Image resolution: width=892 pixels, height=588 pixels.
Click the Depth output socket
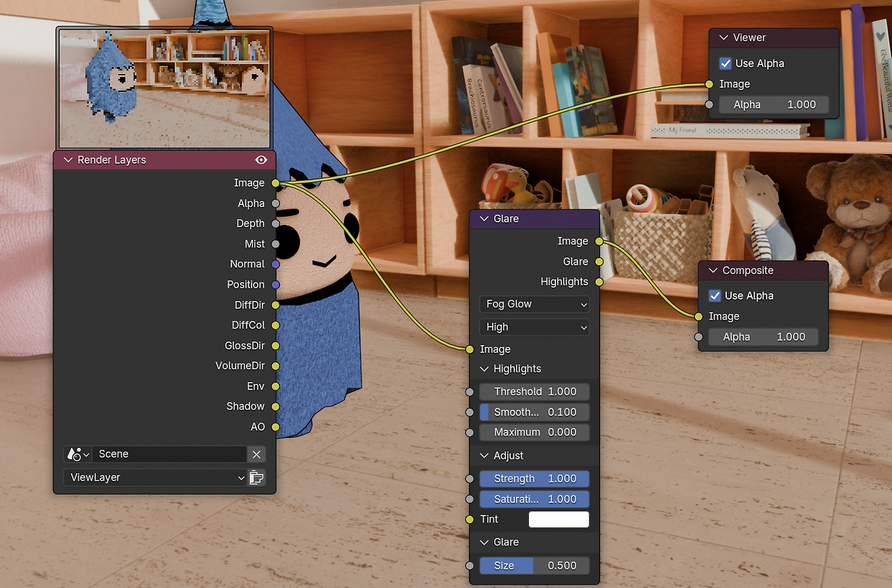(276, 224)
